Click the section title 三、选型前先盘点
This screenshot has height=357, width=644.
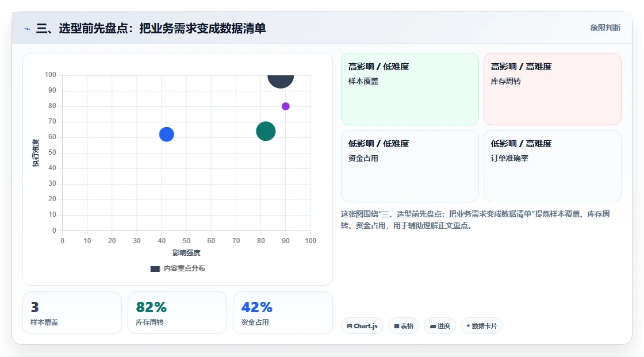coord(151,28)
